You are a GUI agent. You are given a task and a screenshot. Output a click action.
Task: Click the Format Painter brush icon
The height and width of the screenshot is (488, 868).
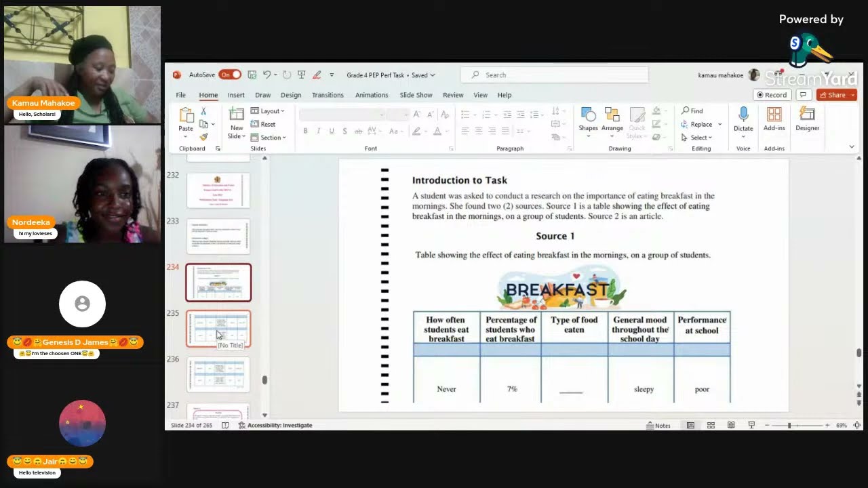click(x=203, y=137)
